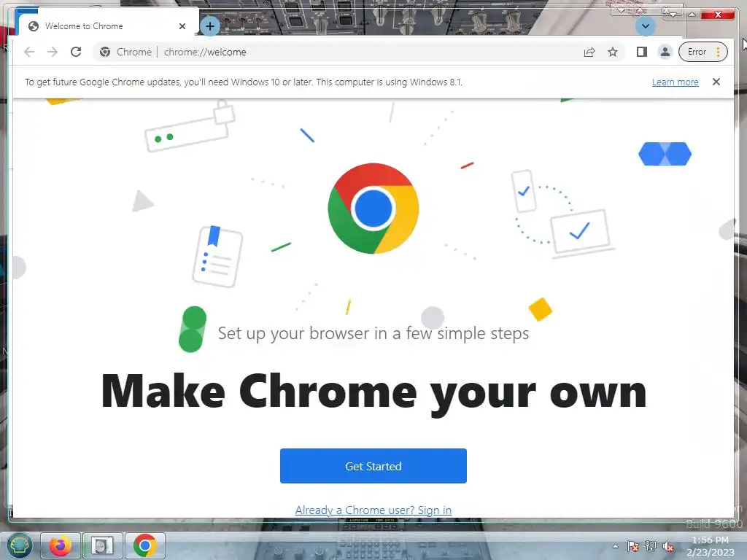
Task: Open the muted volume tray icon
Action: [x=668, y=546]
